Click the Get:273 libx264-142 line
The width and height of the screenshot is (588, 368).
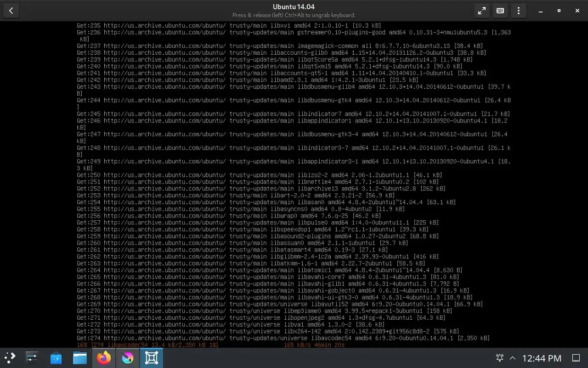(x=268, y=332)
